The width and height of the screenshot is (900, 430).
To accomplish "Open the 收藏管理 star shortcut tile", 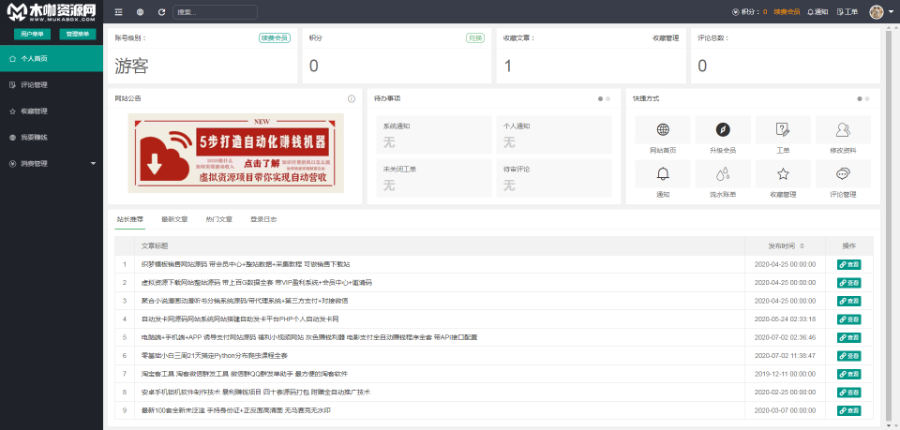I will 782,180.
